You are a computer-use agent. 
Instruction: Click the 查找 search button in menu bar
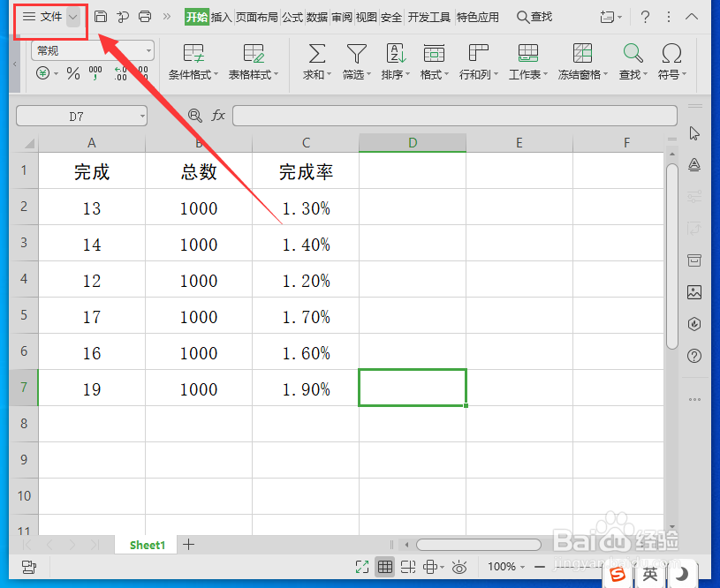(534, 18)
